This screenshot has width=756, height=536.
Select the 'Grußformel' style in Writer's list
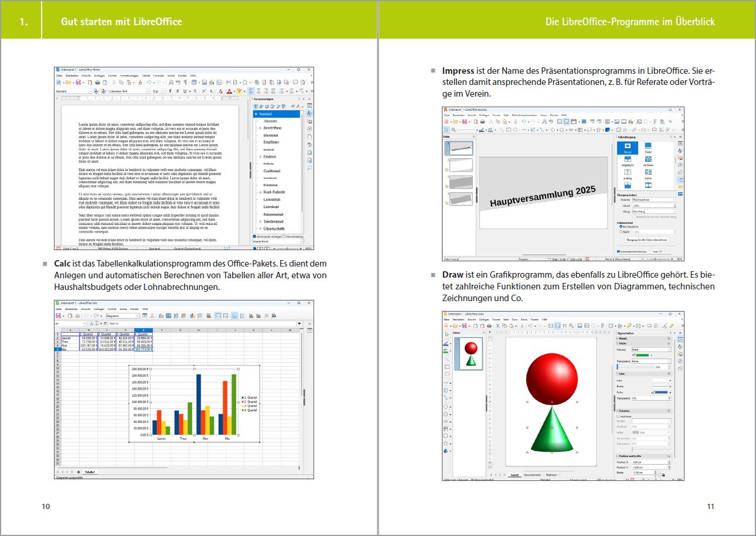pos(272,171)
